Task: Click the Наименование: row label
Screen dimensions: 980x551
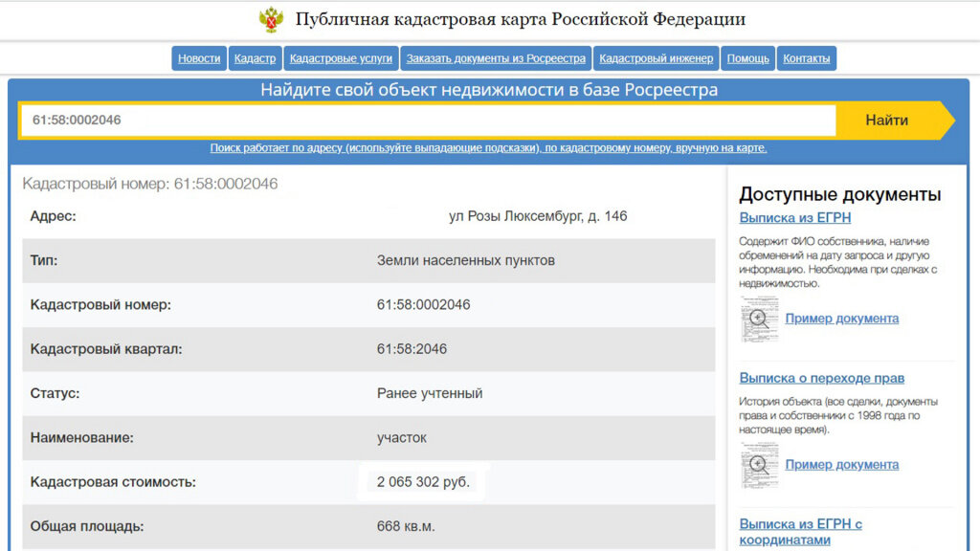Action: [x=82, y=438]
